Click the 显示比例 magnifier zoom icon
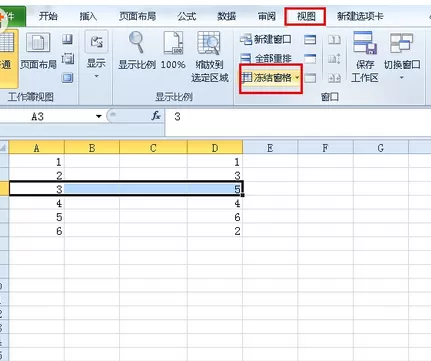 [x=137, y=51]
